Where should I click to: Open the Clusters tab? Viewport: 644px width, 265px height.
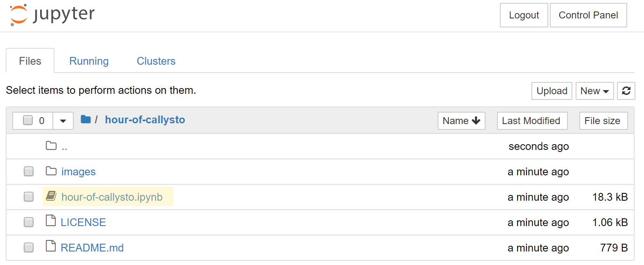(x=156, y=61)
